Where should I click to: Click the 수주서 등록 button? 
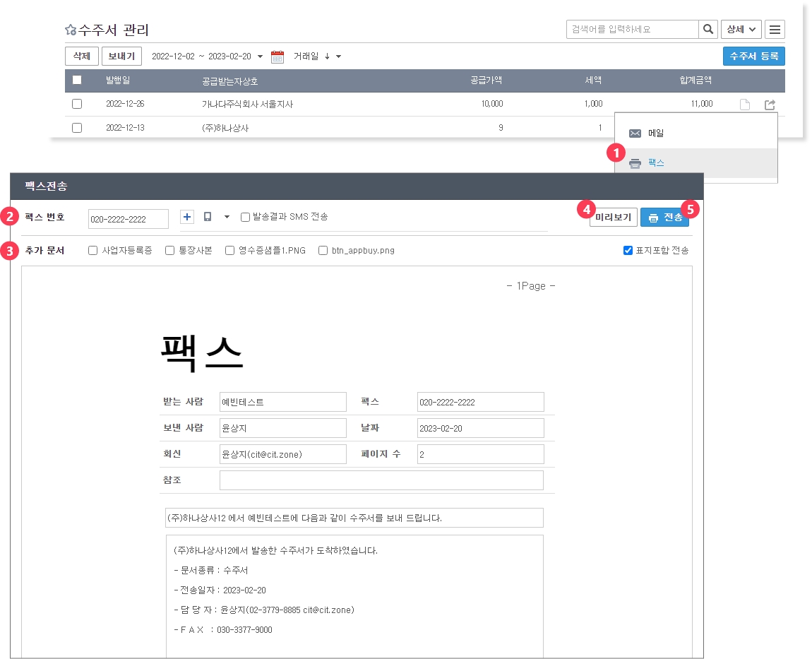753,56
